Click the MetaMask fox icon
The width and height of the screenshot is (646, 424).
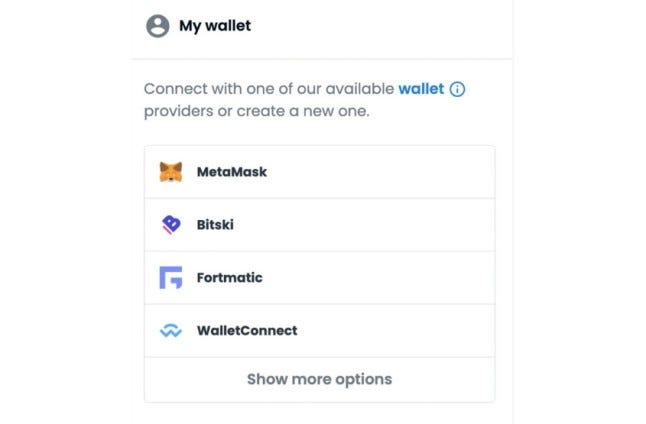click(171, 172)
